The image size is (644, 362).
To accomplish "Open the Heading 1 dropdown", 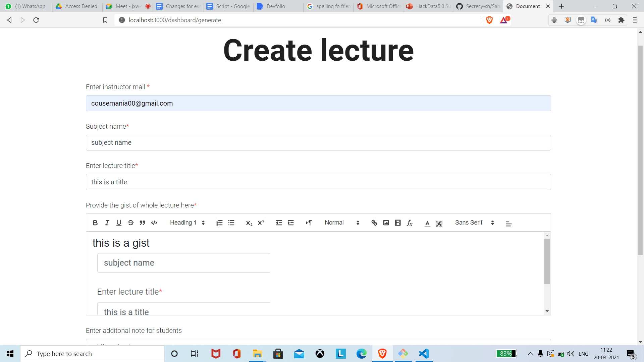I will pyautogui.click(x=187, y=223).
